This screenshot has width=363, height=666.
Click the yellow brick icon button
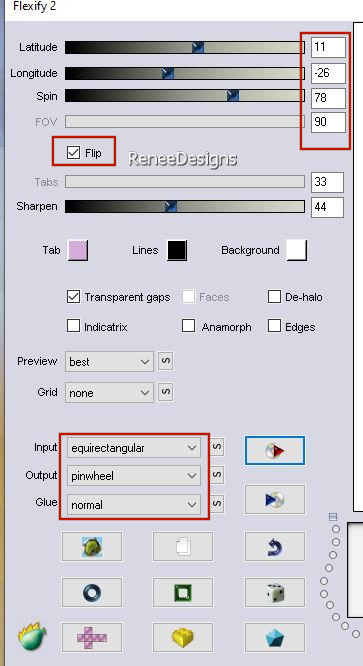(183, 638)
